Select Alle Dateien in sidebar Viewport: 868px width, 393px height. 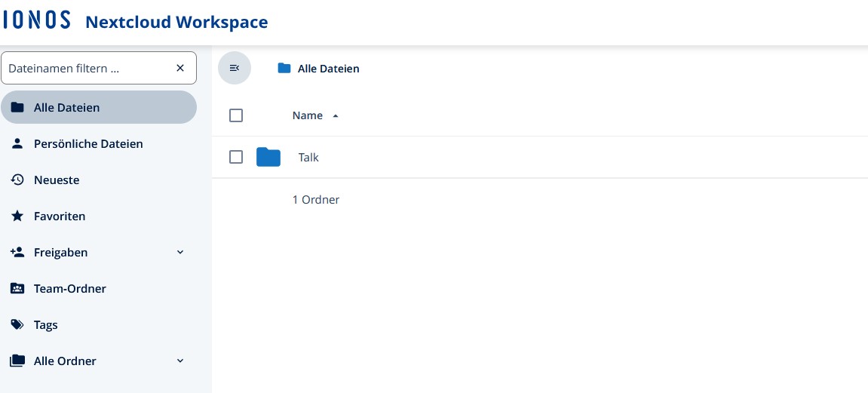pos(66,107)
